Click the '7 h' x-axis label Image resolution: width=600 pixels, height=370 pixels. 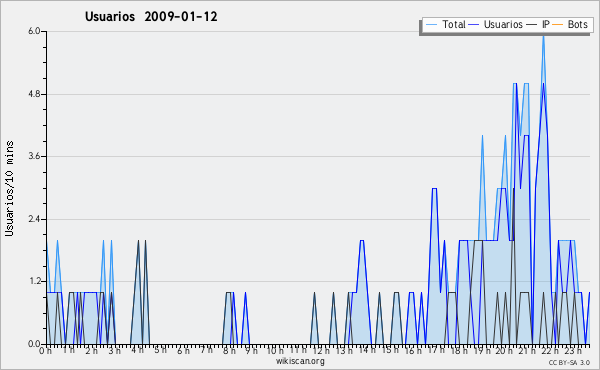(206, 350)
